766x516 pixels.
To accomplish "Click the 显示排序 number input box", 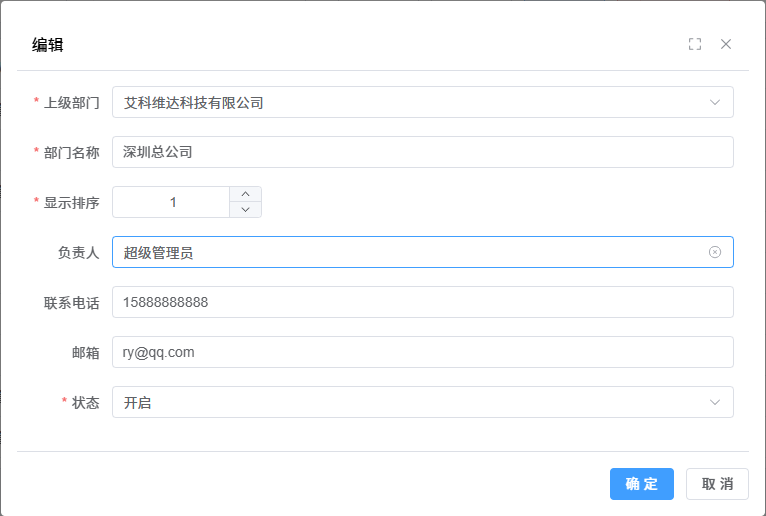I will [x=172, y=202].
